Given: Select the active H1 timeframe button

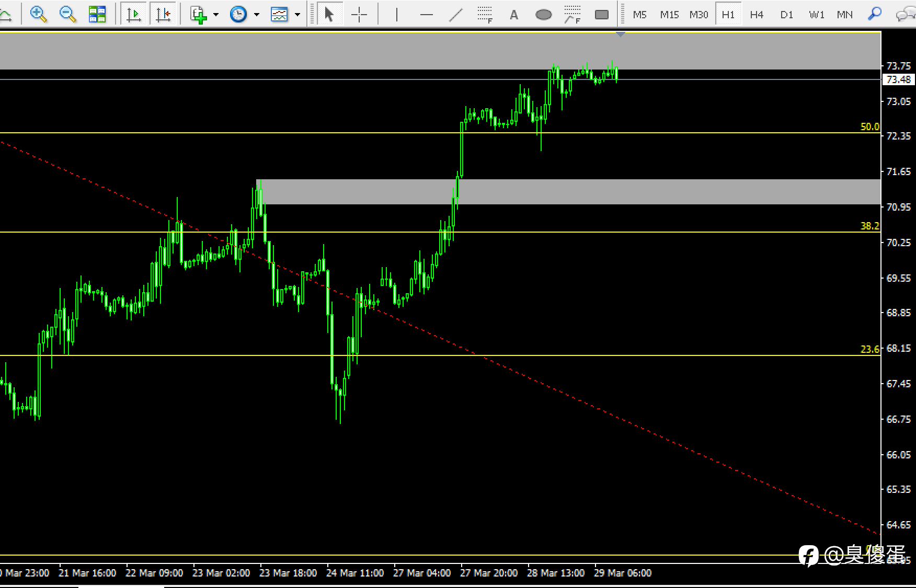Looking at the screenshot, I should tap(728, 15).
